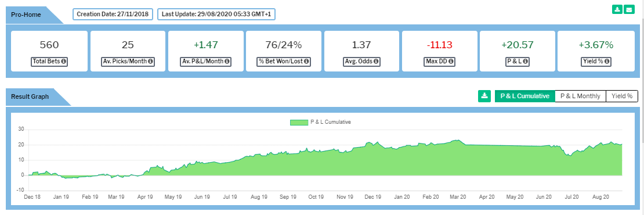The image size is (644, 215).
Task: Click the info icon next to Av. Picks/Month
Action: [150, 62]
